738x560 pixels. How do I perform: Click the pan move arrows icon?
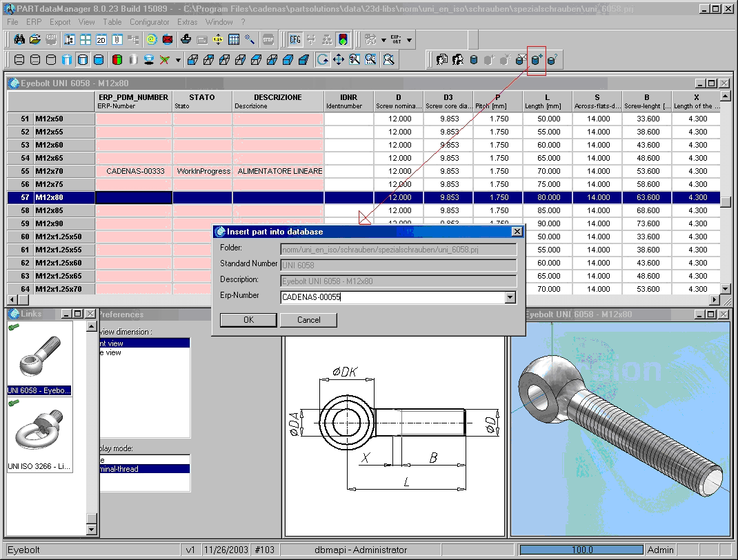coord(339,60)
